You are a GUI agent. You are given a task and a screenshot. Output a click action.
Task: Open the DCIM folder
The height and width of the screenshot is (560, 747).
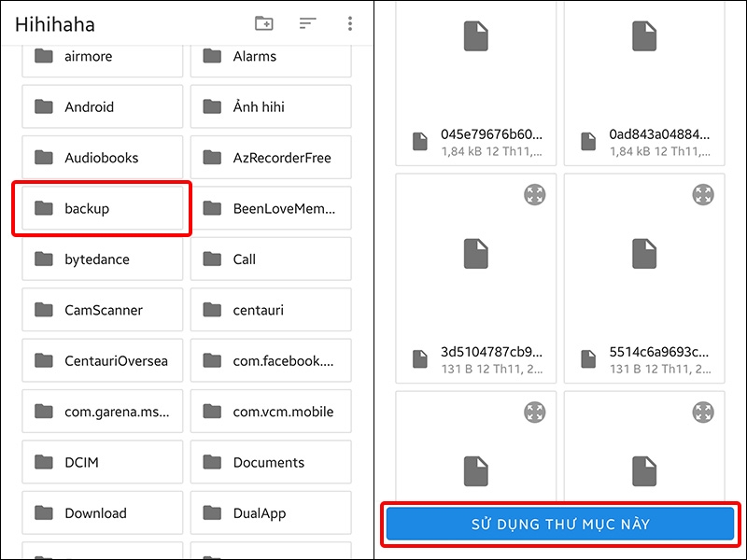(x=103, y=462)
